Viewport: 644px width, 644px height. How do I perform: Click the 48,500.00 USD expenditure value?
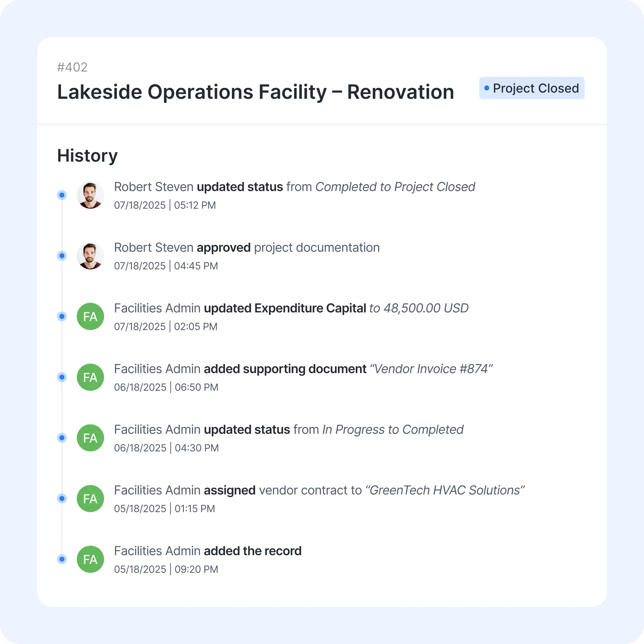pos(419,308)
